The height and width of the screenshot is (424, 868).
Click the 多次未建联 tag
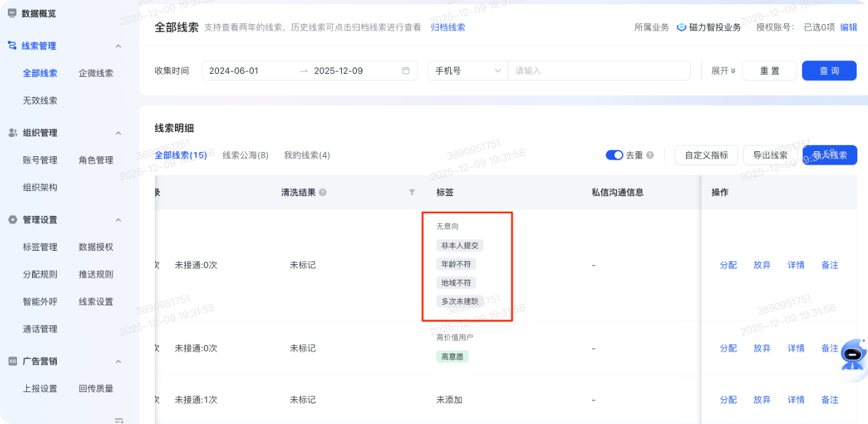click(460, 301)
